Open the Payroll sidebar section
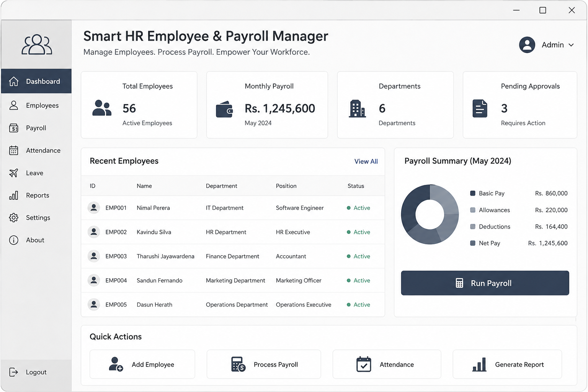This screenshot has width=588, height=392. pos(36,128)
